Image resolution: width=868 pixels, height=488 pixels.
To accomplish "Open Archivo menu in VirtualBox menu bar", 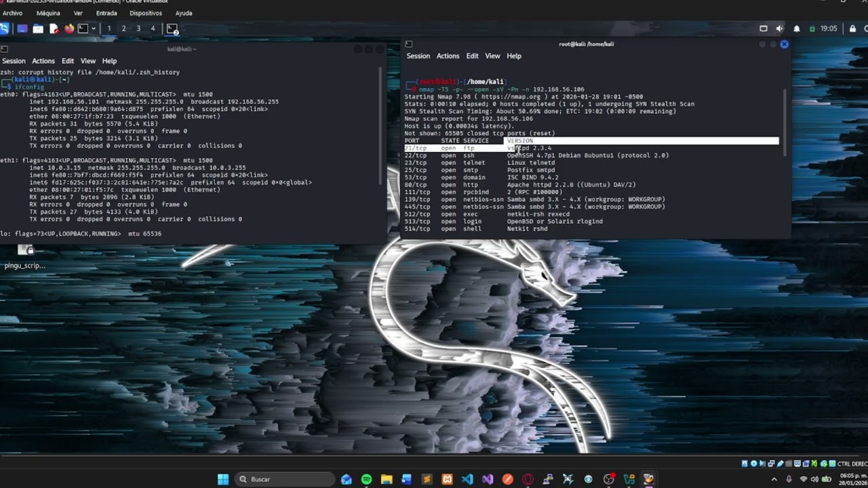I will [x=12, y=13].
